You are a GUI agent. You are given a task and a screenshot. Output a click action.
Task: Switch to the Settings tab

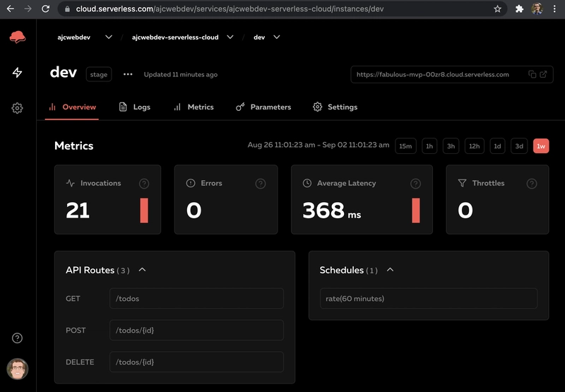[x=335, y=107]
